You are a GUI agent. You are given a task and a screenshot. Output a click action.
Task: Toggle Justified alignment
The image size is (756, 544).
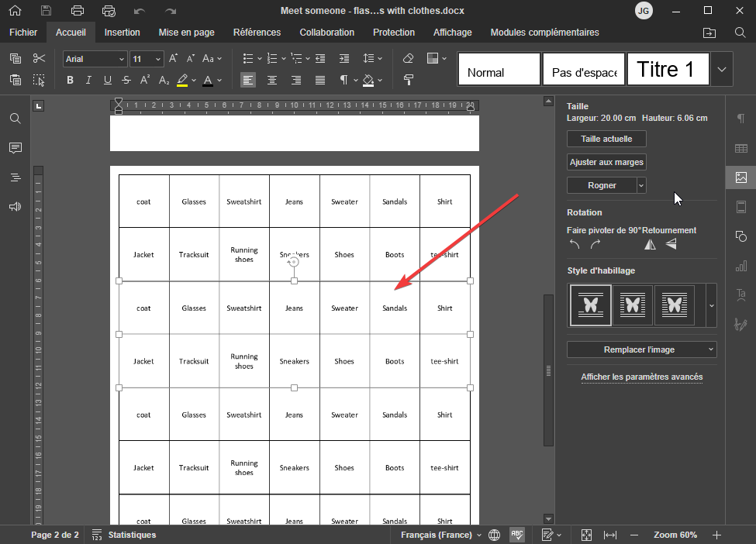pyautogui.click(x=320, y=80)
